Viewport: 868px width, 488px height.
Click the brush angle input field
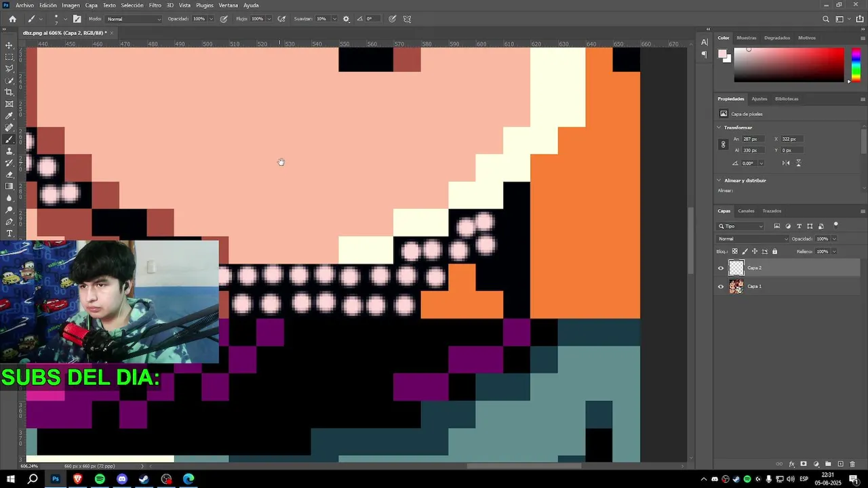click(372, 19)
